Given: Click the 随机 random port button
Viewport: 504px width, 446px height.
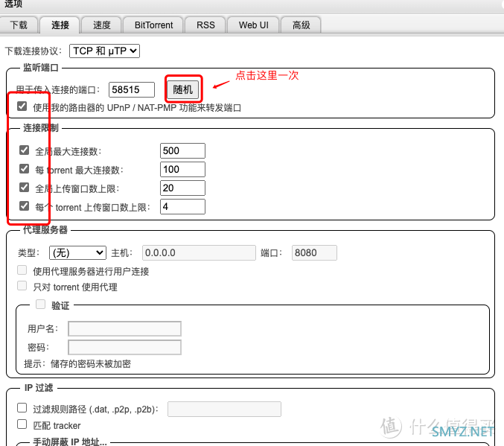Looking at the screenshot, I should [183, 89].
